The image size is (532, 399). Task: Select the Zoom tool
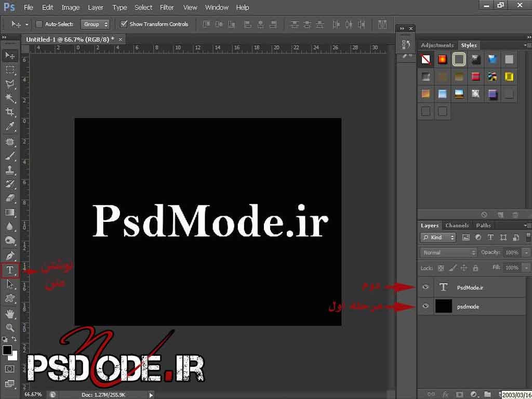tap(10, 328)
